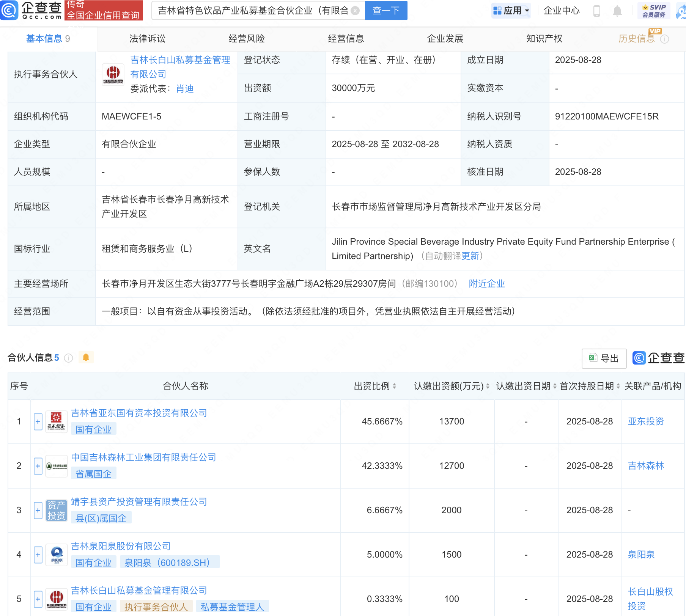Click the 执行事务合伙人 tag in row 5

coord(156,607)
